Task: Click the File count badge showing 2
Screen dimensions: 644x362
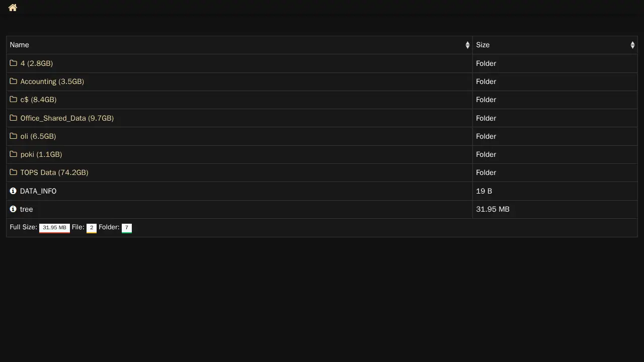Action: 92,228
